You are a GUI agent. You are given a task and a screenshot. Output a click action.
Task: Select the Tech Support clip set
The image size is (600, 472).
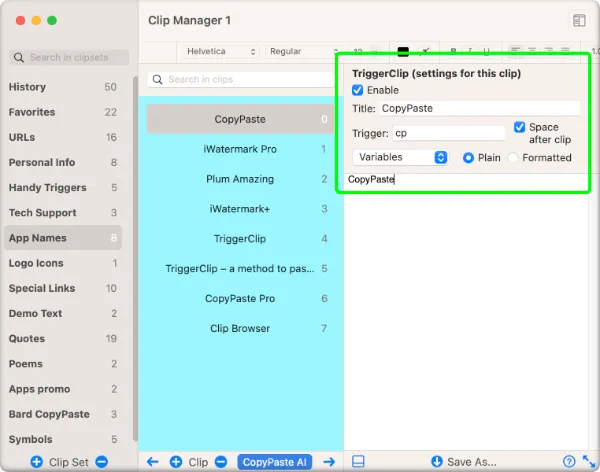[x=63, y=213]
